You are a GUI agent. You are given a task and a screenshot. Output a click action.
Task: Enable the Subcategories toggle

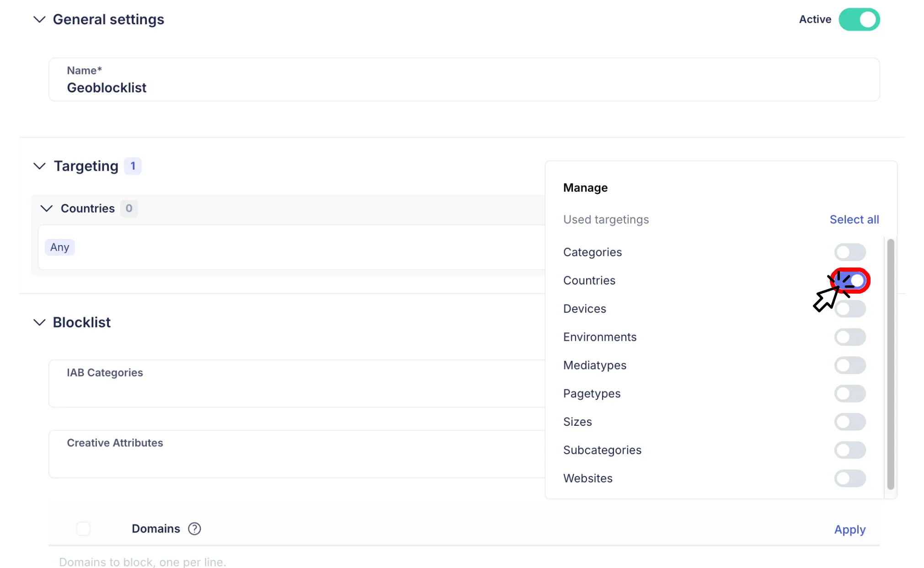point(850,450)
